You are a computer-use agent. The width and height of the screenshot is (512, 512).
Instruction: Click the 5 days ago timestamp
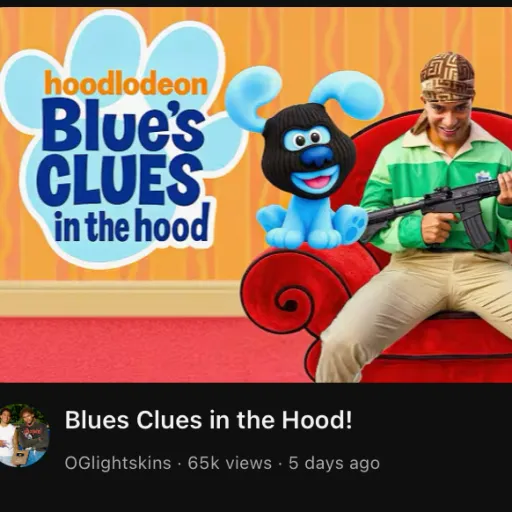334,463
